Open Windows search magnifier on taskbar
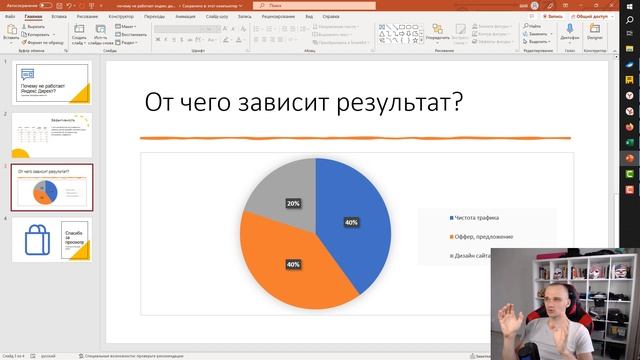This screenshot has height=360, width=640. click(x=629, y=20)
